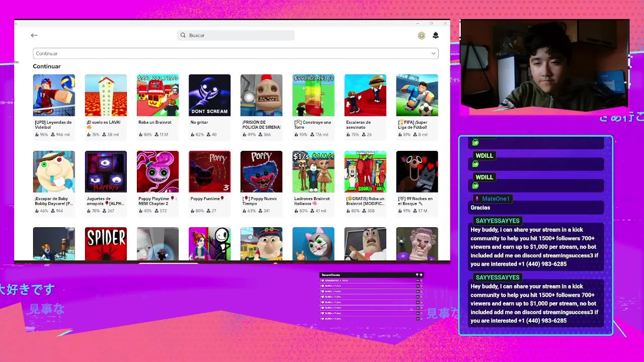Image resolution: width=644 pixels, height=362 pixels.
Task: Open Escaleras de asesinato thumbnail
Action: click(365, 95)
